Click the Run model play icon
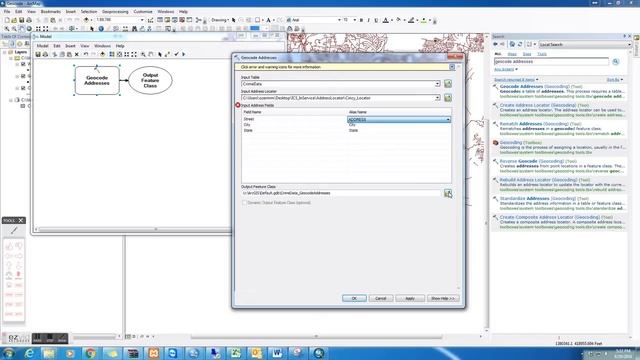 coord(184,54)
